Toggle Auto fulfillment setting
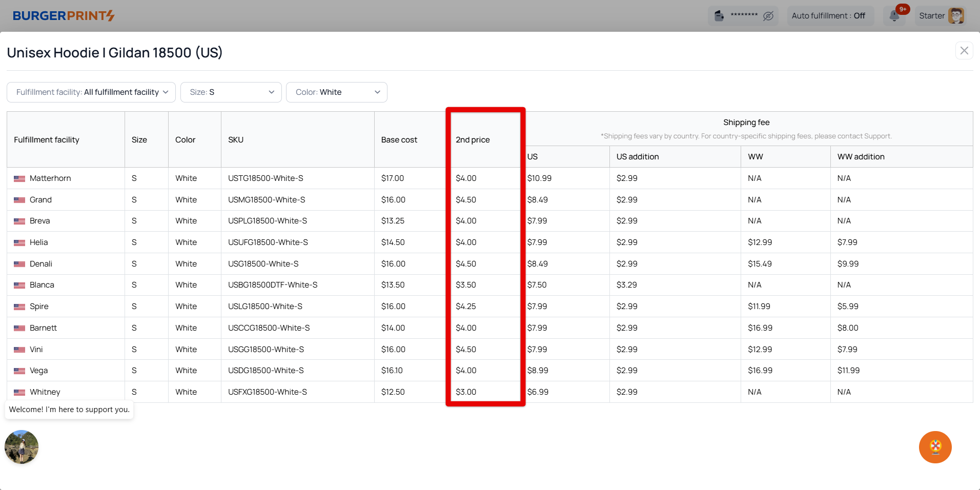 (828, 16)
